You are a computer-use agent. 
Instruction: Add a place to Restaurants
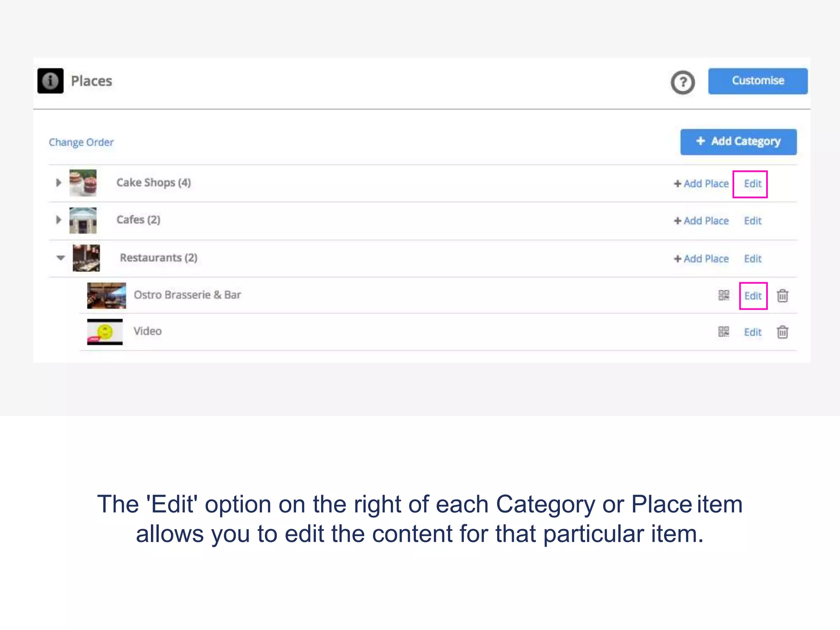[x=701, y=259]
